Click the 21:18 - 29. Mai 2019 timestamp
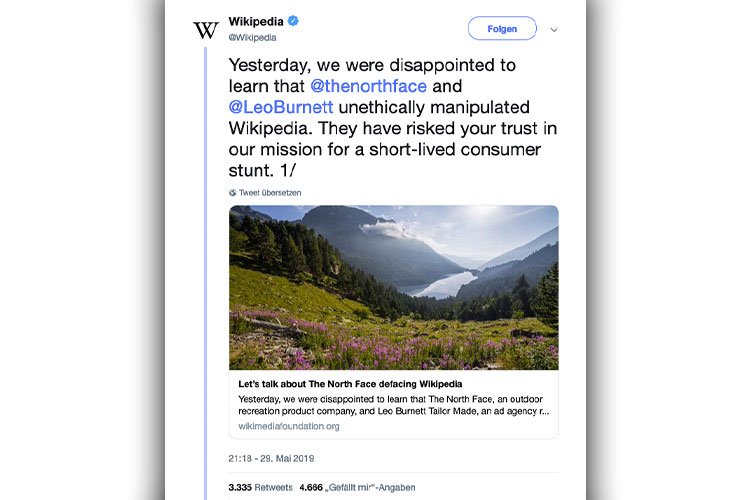 tap(271, 459)
